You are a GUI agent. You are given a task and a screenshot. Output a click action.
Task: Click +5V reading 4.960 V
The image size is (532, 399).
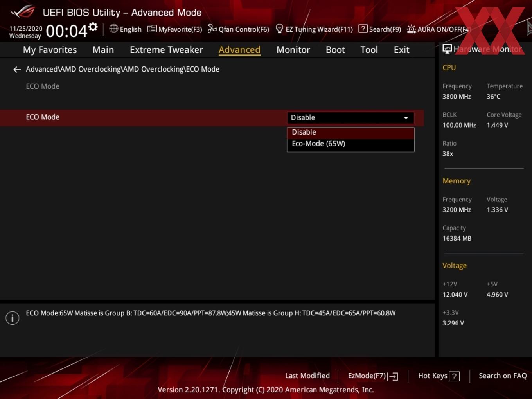(497, 295)
